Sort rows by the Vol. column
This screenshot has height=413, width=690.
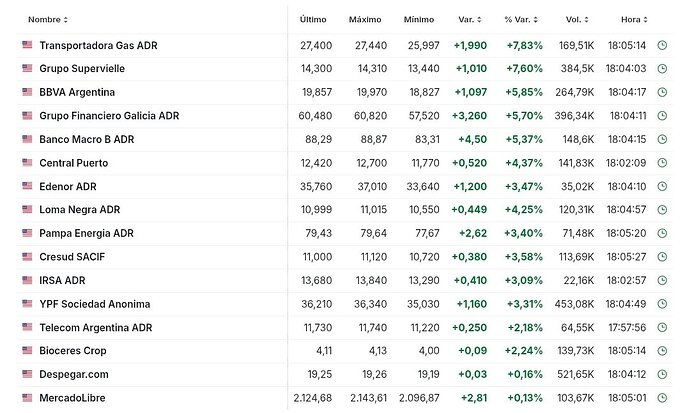pyautogui.click(x=577, y=19)
